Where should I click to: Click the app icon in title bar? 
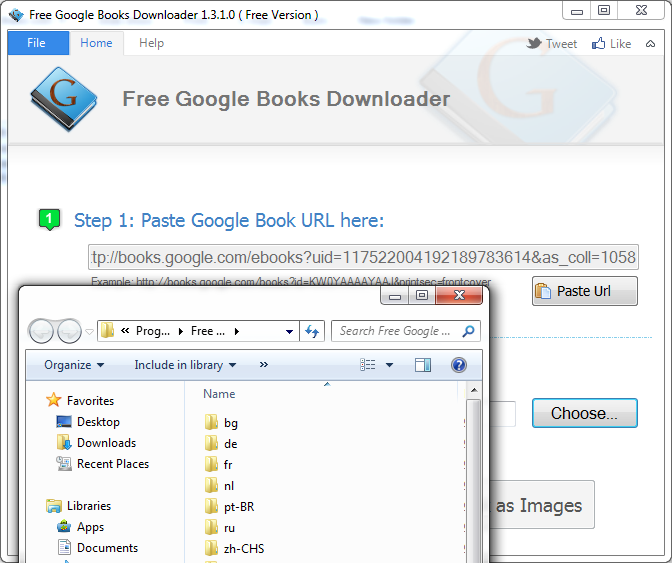(16, 15)
